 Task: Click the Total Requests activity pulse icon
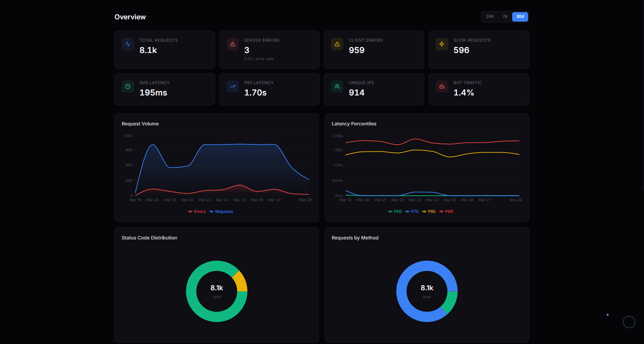pyautogui.click(x=128, y=44)
